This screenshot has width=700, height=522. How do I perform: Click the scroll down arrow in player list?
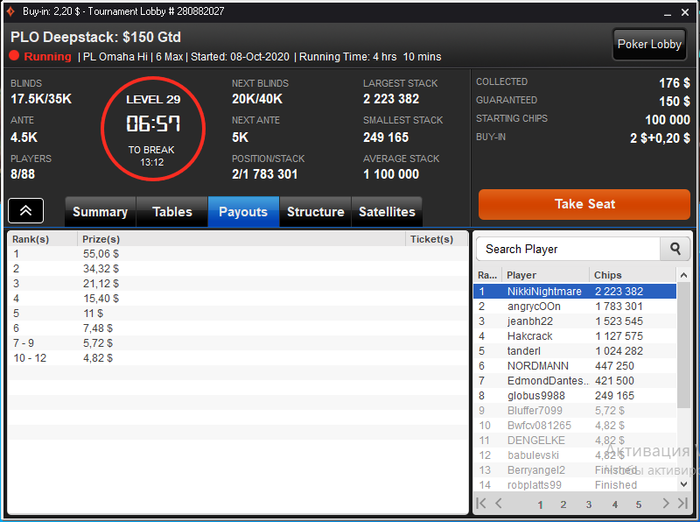point(683,484)
